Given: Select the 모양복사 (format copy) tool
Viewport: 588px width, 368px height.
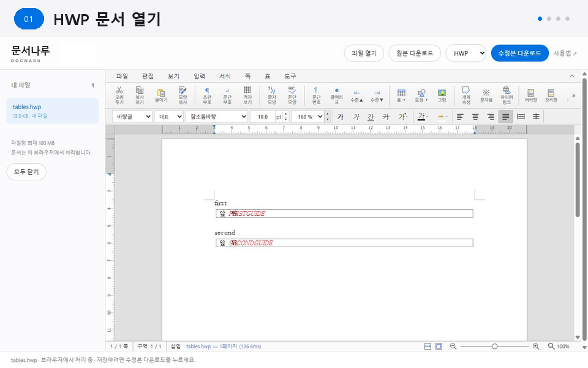Looking at the screenshot, I should [x=183, y=95].
